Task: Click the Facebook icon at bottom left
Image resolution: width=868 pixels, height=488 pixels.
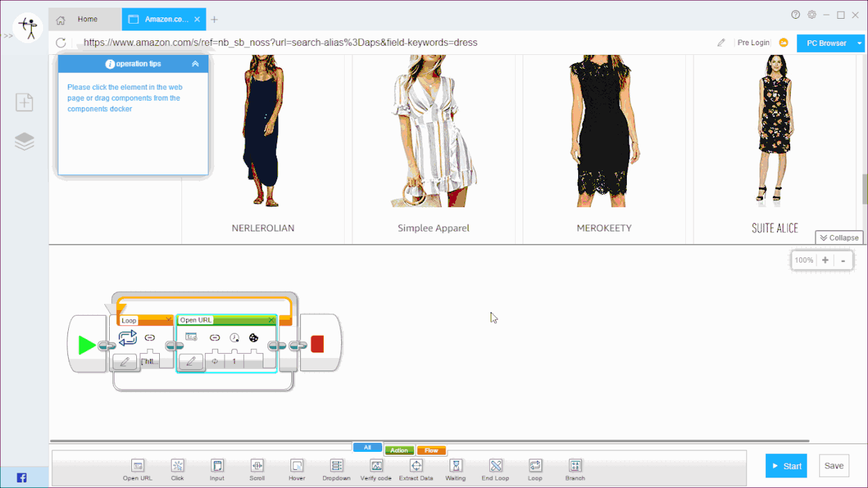Action: (x=22, y=478)
